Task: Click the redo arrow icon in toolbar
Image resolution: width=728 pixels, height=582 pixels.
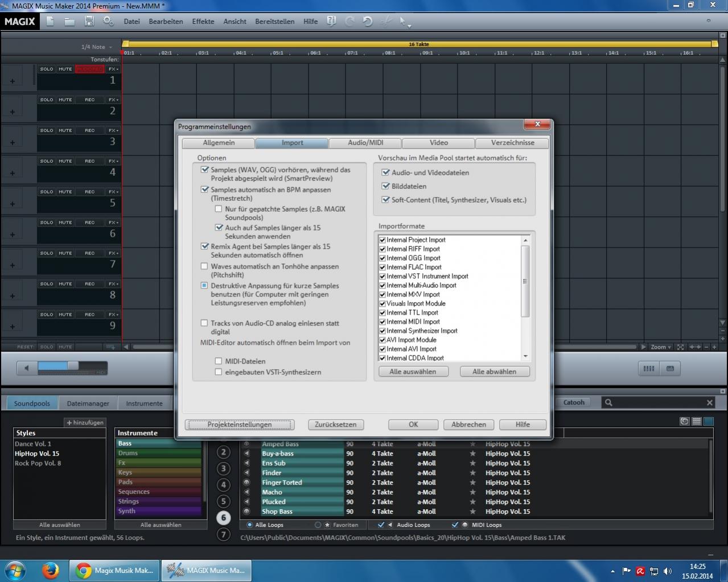Action: (349, 21)
